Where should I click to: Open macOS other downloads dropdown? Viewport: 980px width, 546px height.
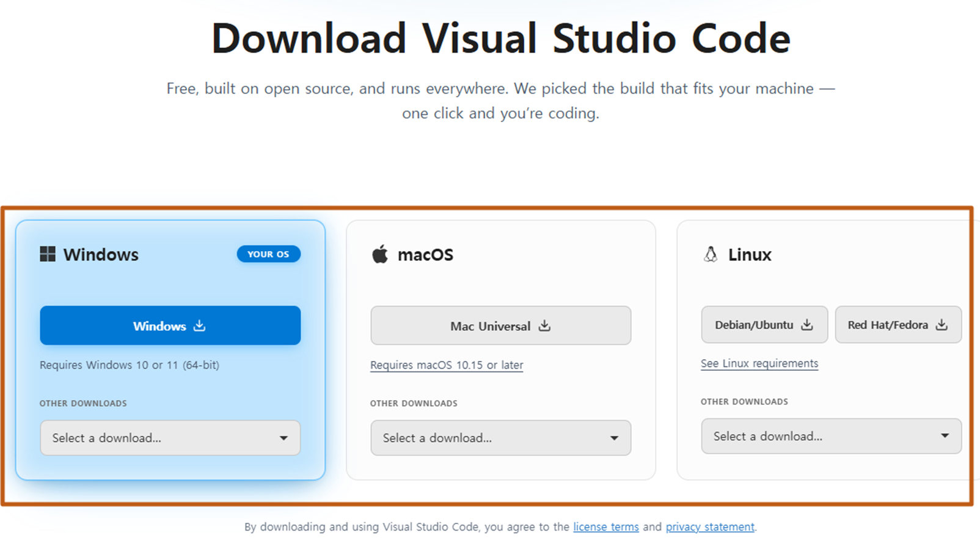(501, 438)
